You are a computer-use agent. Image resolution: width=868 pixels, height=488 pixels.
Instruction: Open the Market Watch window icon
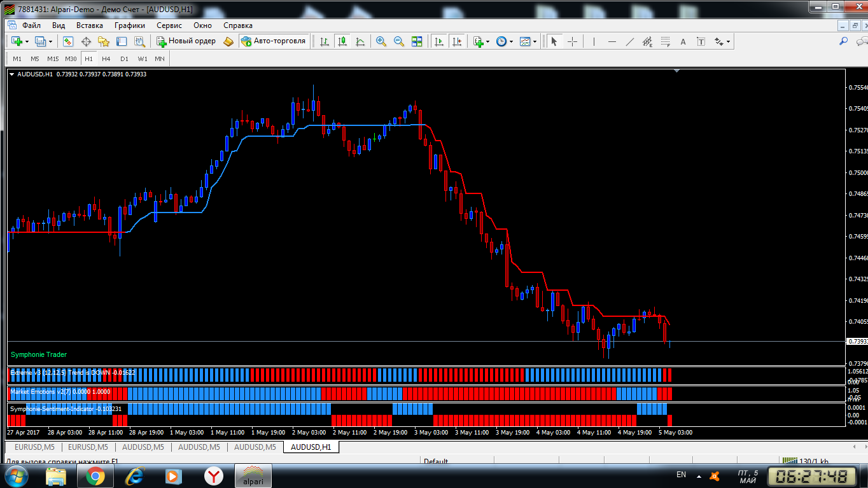click(68, 41)
